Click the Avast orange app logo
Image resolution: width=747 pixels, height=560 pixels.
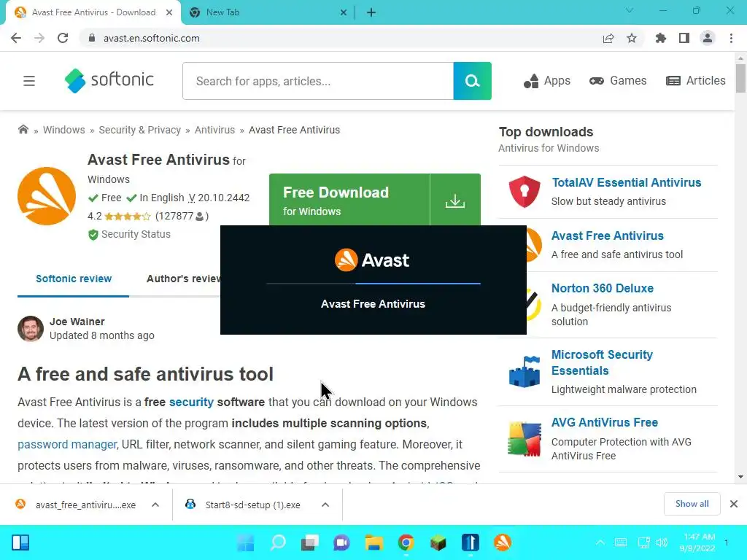tap(47, 195)
